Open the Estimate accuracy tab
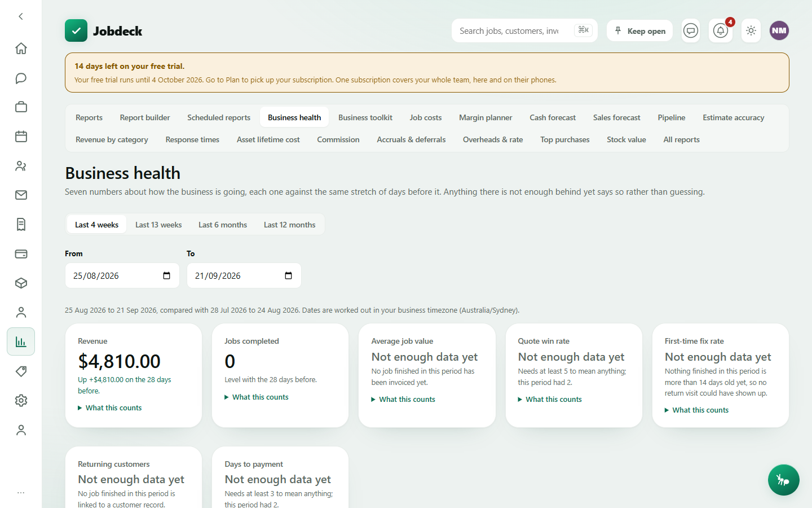This screenshot has height=508, width=812. point(734,117)
